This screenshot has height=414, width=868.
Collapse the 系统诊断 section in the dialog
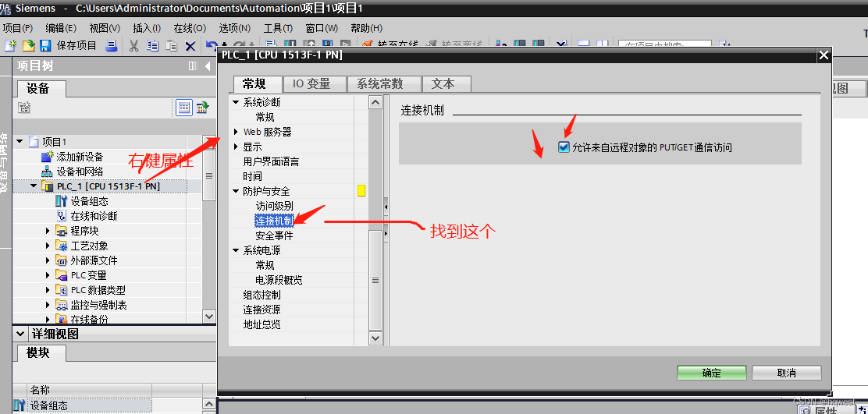237,102
